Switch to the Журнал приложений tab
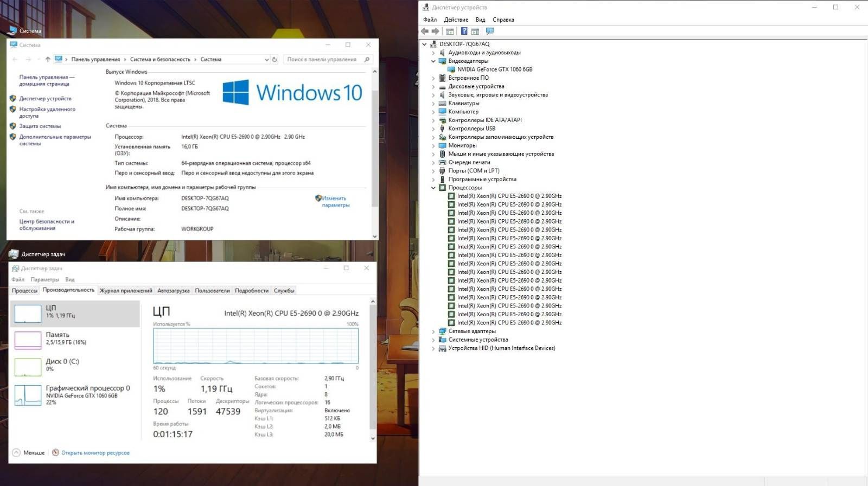Image resolution: width=868 pixels, height=486 pixels. click(126, 291)
